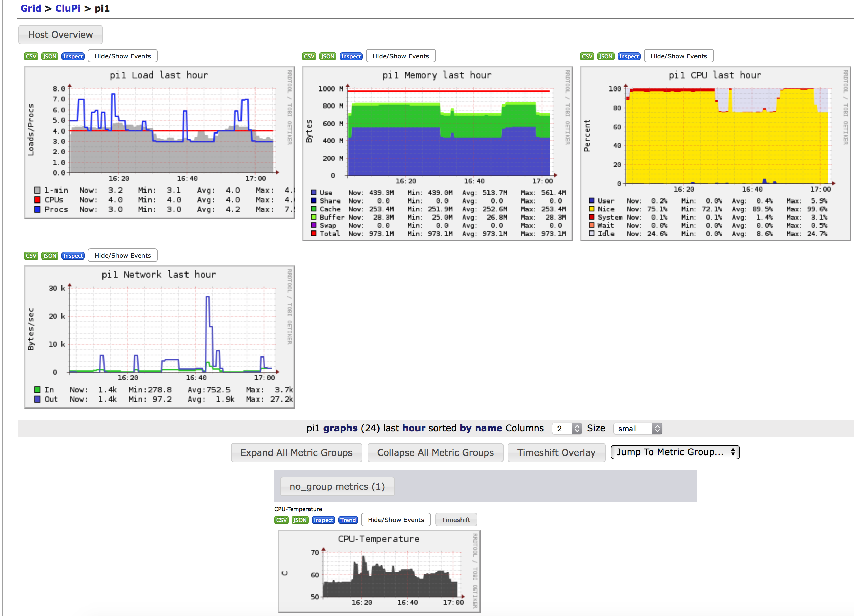The height and width of the screenshot is (616, 854).
Task: Inspect the Memory graph
Action: click(x=351, y=56)
